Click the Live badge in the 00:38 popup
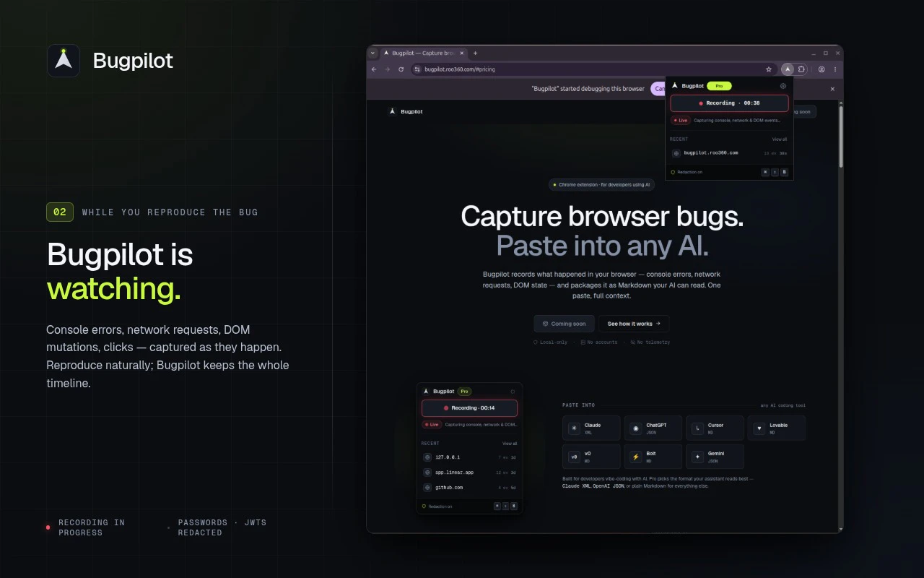 tap(681, 120)
